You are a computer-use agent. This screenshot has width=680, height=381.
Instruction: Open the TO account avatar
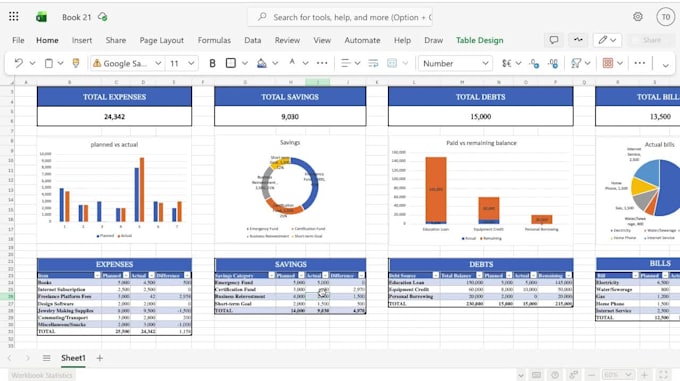coord(665,17)
